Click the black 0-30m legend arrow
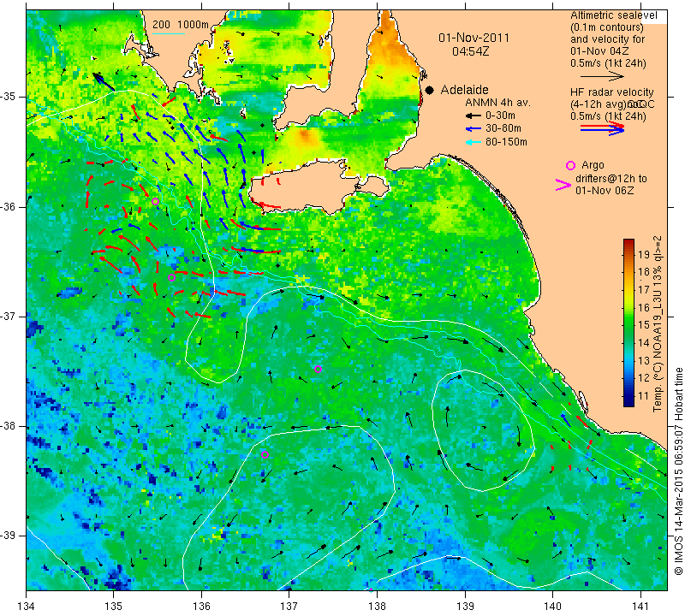Screen dimensions: 685x616 pyautogui.click(x=473, y=115)
